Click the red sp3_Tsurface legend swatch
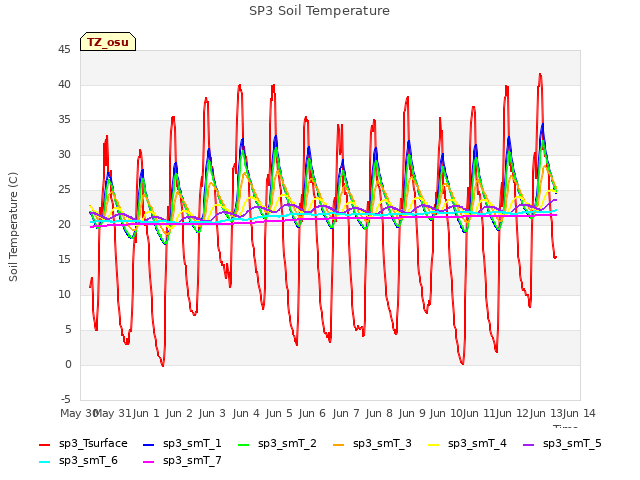Viewport: 640px width, 480px height. pos(44,444)
